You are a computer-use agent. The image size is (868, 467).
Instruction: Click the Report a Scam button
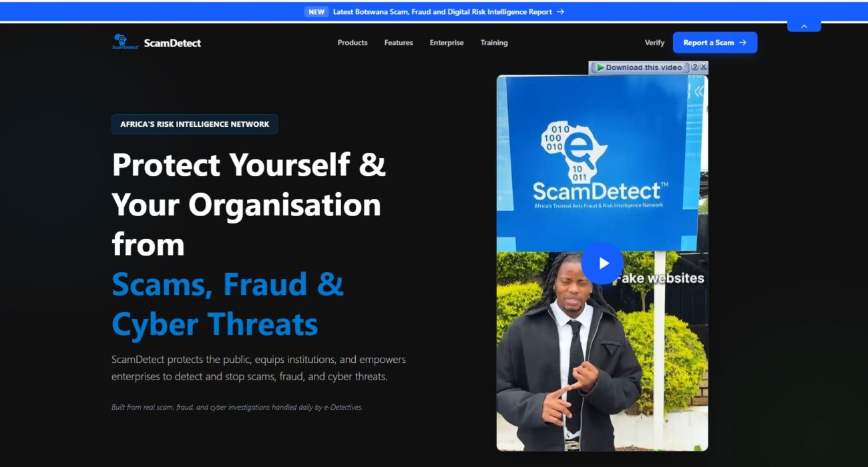tap(715, 43)
